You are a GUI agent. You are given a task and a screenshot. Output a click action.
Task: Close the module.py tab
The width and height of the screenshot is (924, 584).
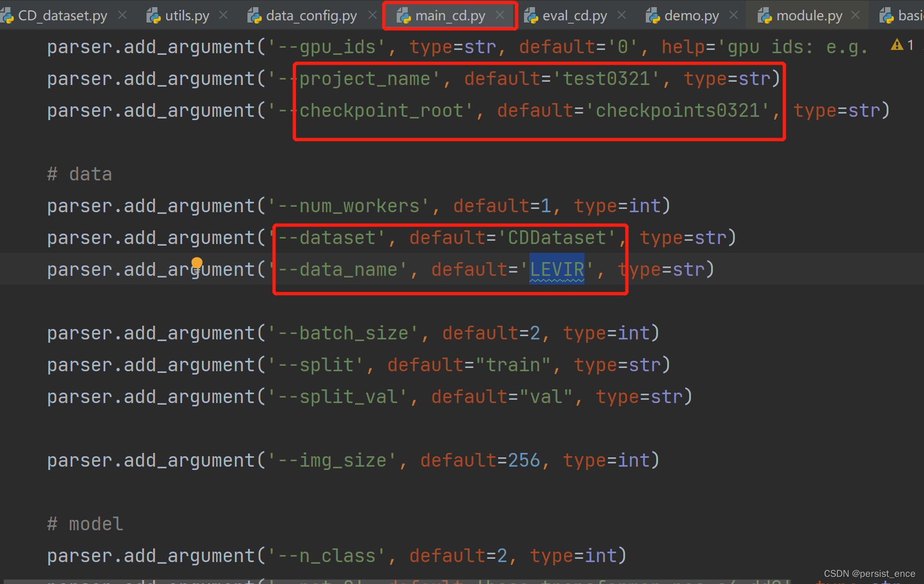(855, 15)
